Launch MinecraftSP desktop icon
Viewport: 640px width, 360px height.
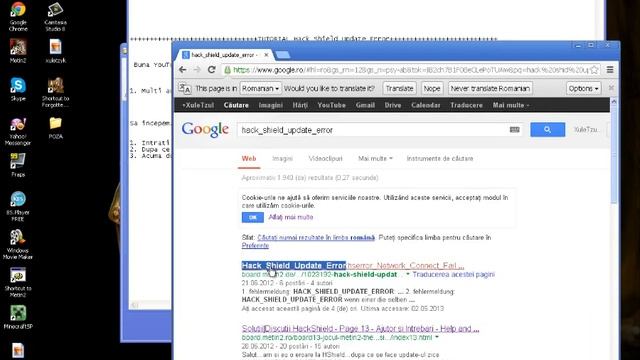coord(18,318)
